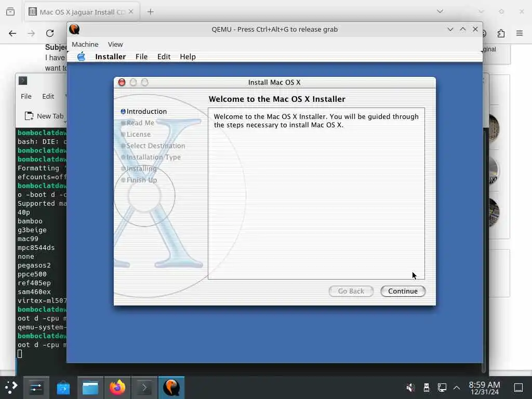Go forward in the Firefox browser
Image resolution: width=532 pixels, height=399 pixels.
[x=31, y=33]
